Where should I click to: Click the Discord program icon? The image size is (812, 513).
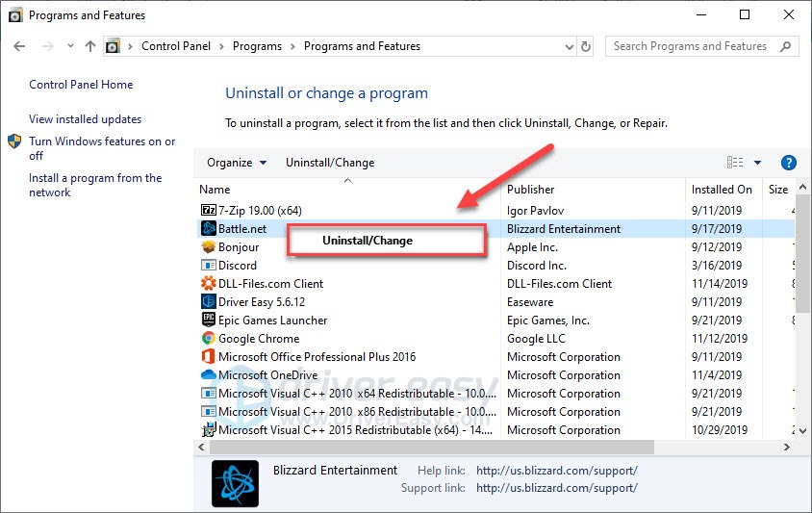[x=208, y=266]
